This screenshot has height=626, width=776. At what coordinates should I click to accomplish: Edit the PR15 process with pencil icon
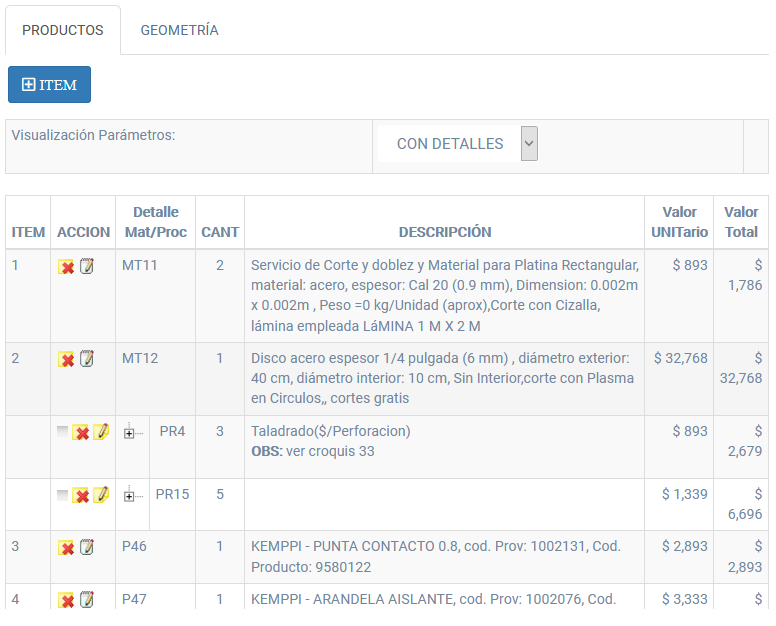click(x=101, y=495)
